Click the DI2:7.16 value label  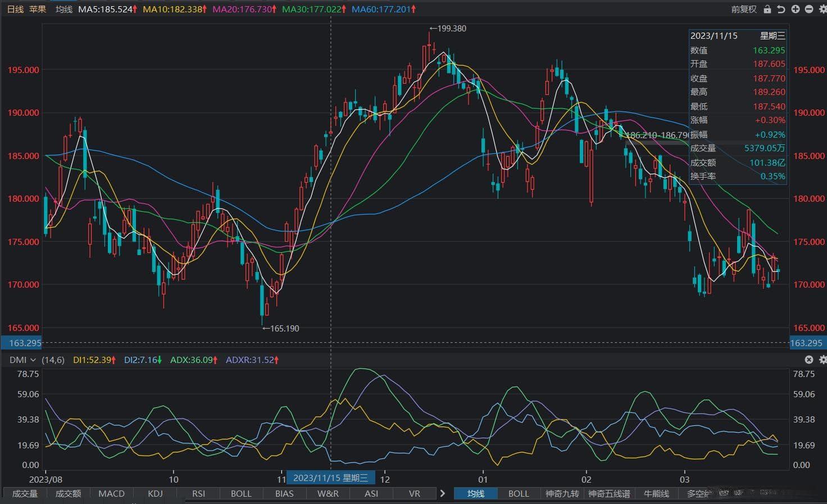(x=143, y=360)
